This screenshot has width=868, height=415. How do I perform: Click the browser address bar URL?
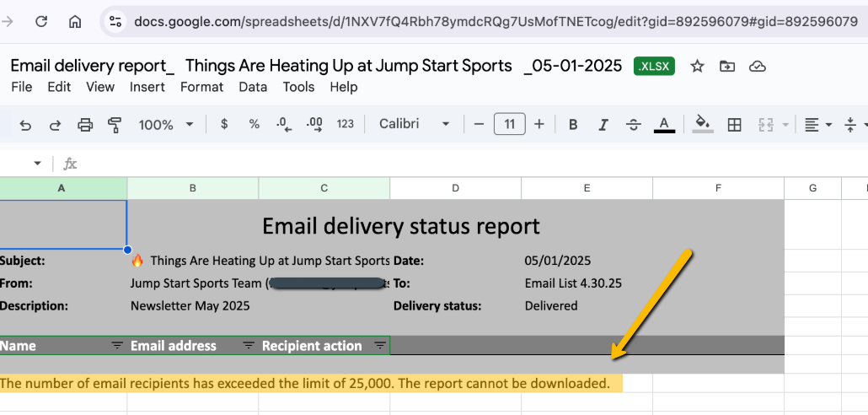click(x=496, y=22)
